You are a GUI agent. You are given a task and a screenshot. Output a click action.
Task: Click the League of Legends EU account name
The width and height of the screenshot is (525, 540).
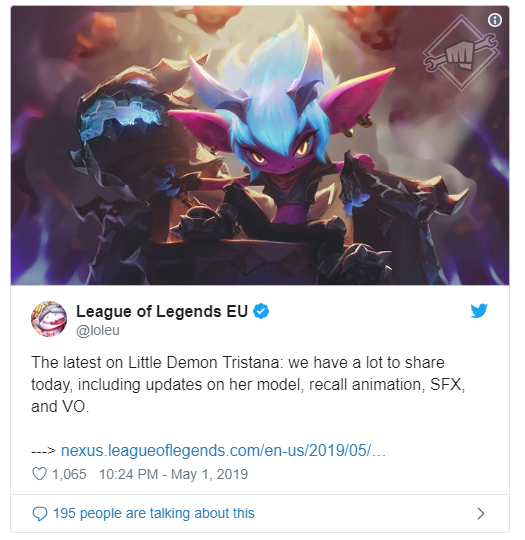tap(162, 311)
